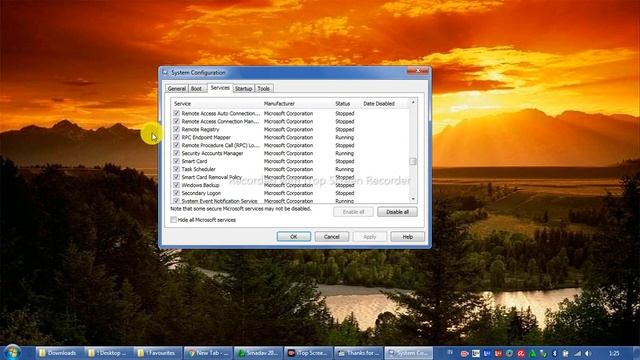Enable Hide all Microsoft services
This screenshot has height=360, width=640.
[x=173, y=220]
